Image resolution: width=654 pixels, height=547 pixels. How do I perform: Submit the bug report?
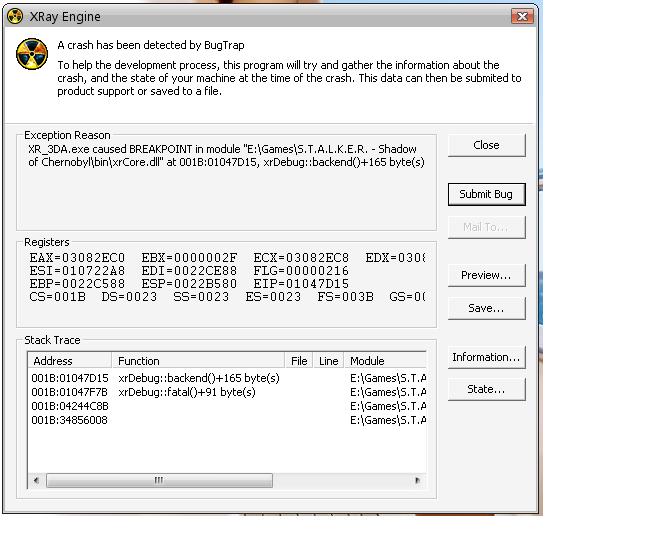[x=486, y=194]
